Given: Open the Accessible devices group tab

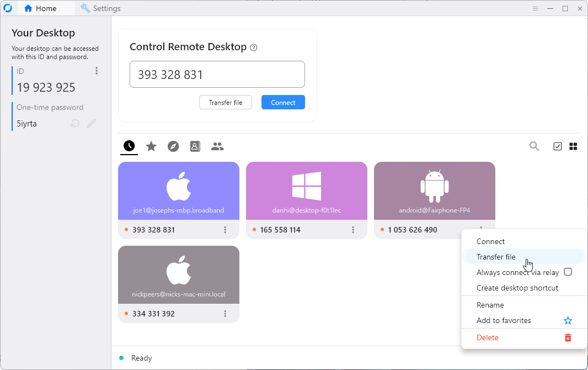Looking at the screenshot, I should pyautogui.click(x=217, y=146).
